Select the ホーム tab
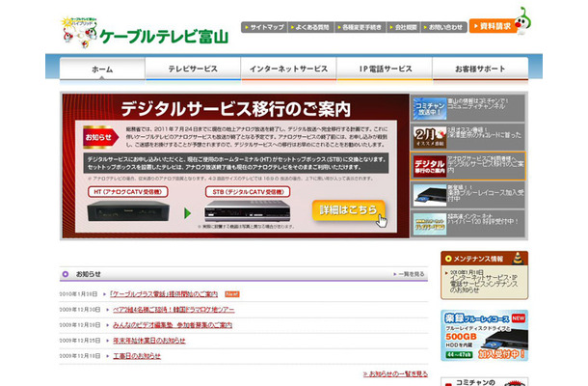 coord(102,69)
